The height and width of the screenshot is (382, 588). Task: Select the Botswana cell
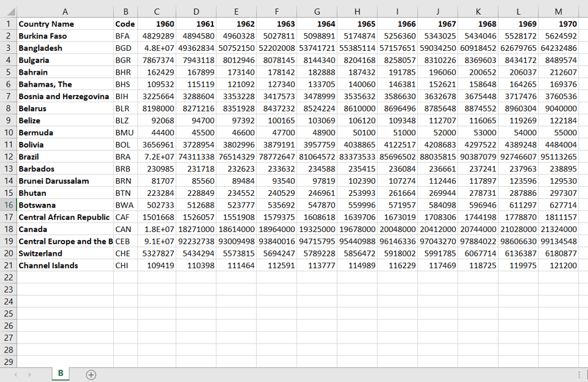pos(66,205)
